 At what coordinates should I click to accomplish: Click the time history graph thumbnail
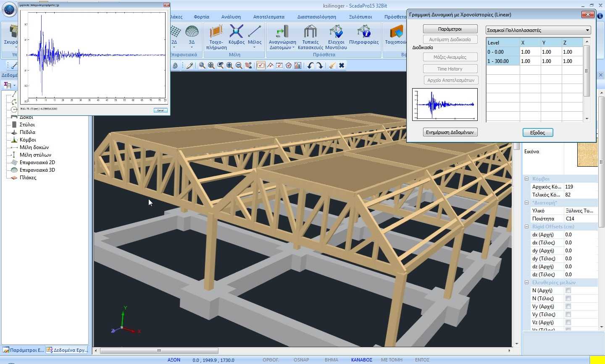(x=445, y=105)
